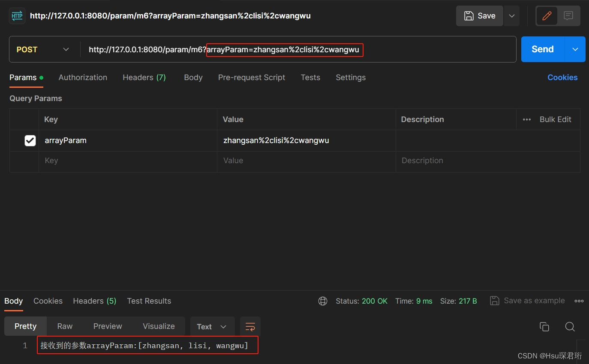Select the response Body tab
The height and width of the screenshot is (364, 589).
(x=14, y=301)
